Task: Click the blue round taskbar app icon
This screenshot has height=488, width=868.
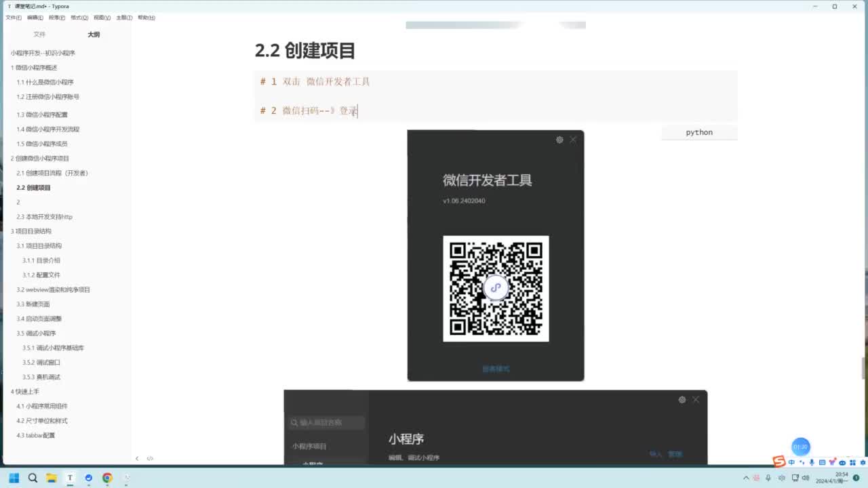Action: 89,478
